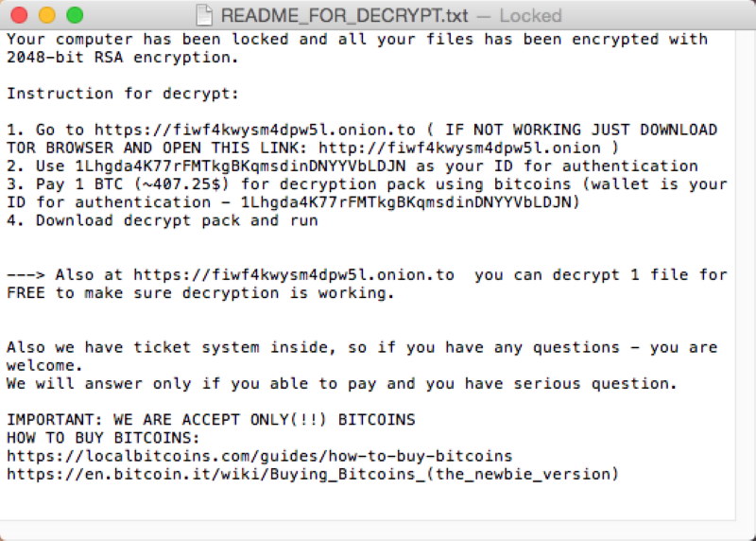Click the onion.to link after 'Also at'
The image size is (756, 541).
(x=293, y=275)
